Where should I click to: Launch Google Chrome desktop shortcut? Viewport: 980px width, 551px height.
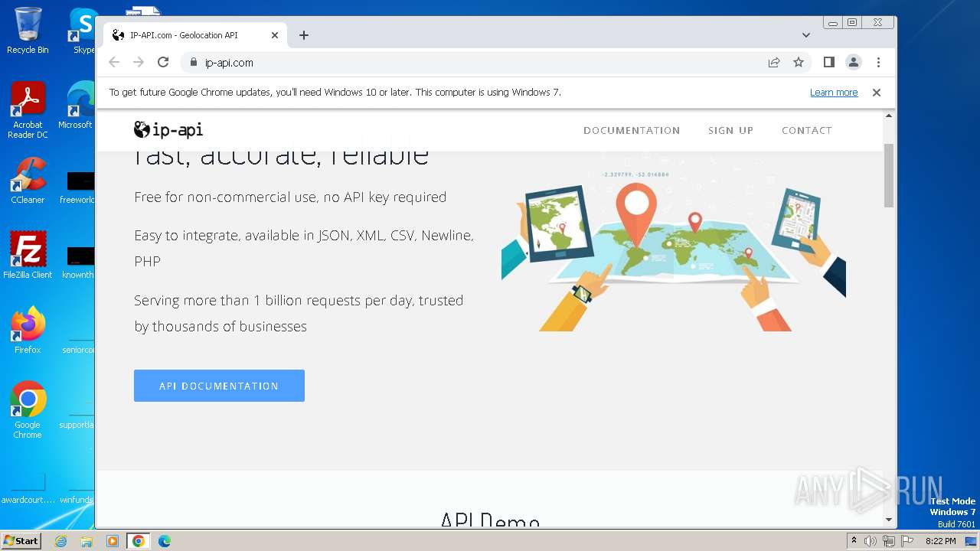pyautogui.click(x=28, y=410)
